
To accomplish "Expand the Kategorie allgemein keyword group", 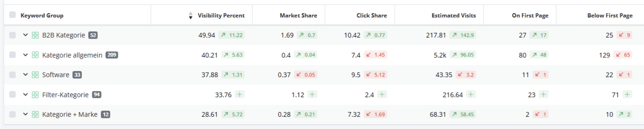I will point(25,55).
